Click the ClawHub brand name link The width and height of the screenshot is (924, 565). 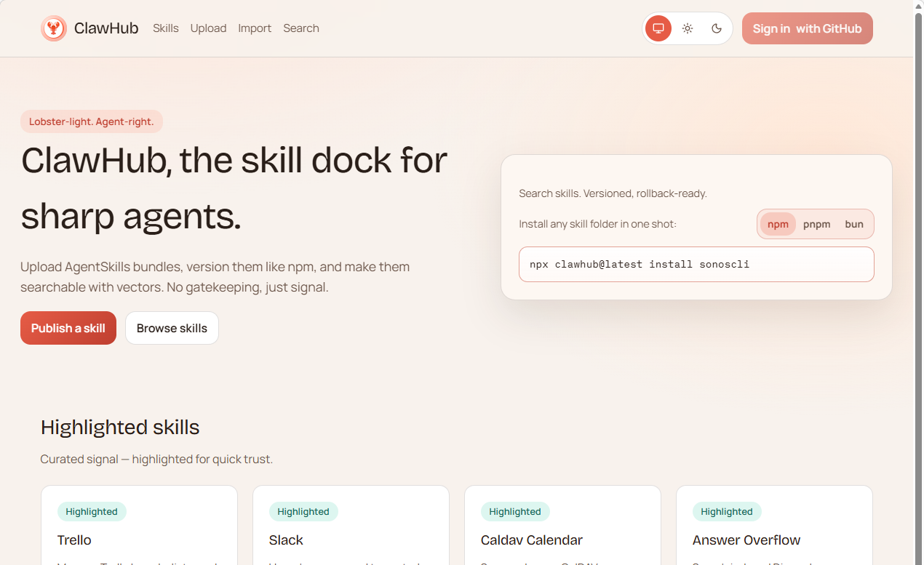pyautogui.click(x=106, y=28)
